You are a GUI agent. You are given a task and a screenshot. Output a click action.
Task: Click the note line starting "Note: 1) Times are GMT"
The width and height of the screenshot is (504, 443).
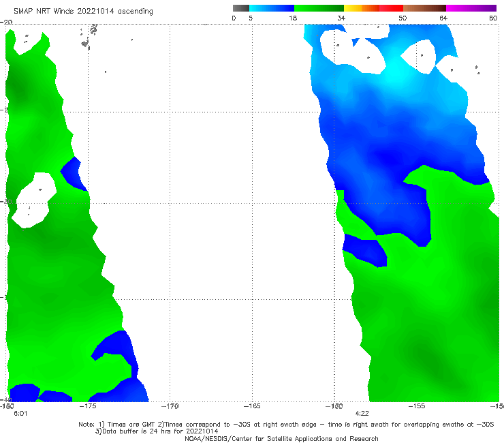[286, 425]
